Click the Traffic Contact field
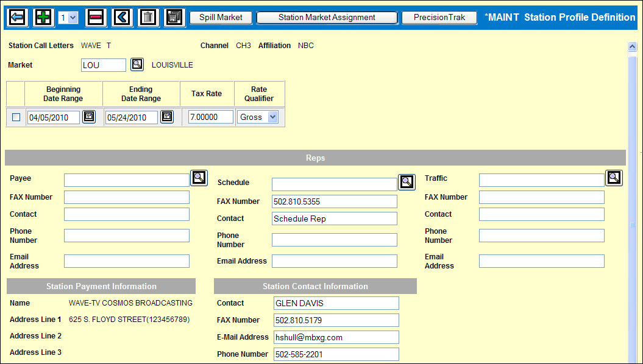 pos(542,214)
